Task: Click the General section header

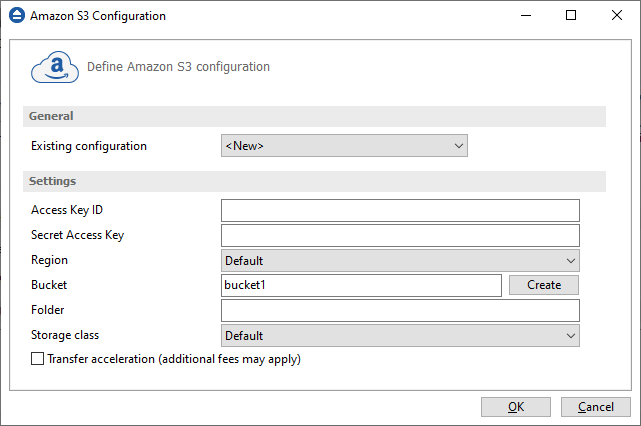Action: [x=314, y=116]
